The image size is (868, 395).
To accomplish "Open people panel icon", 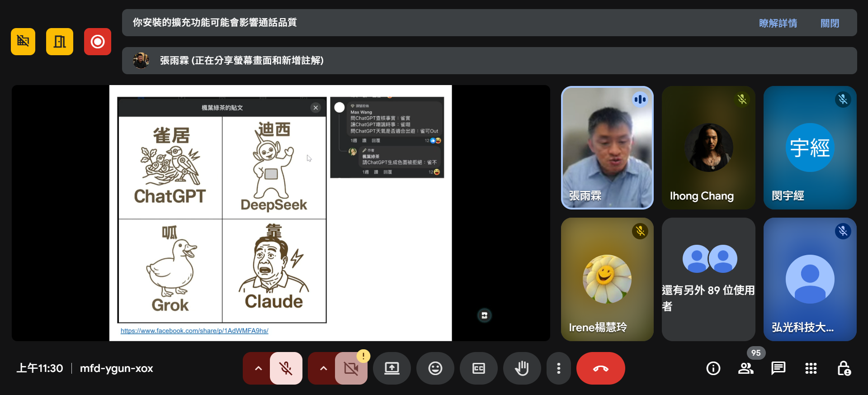I will [746, 368].
